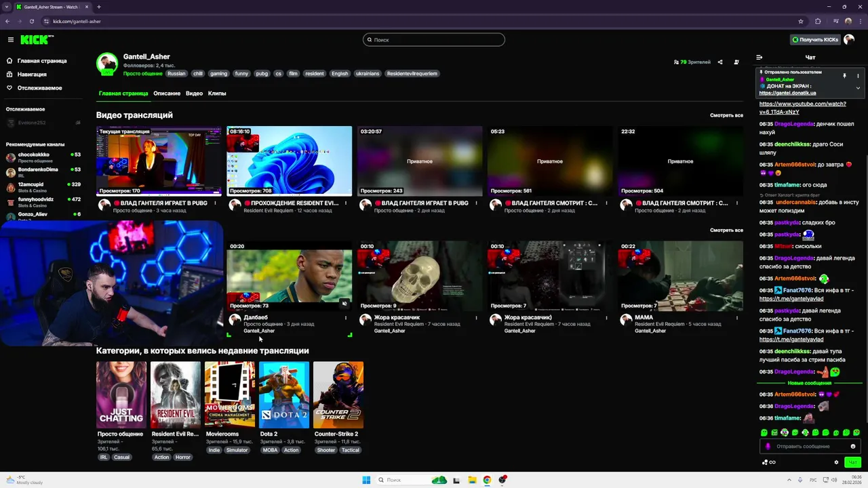868x488 pixels.
Task: Switch to Главная страница channel tab
Action: pyautogui.click(x=123, y=94)
